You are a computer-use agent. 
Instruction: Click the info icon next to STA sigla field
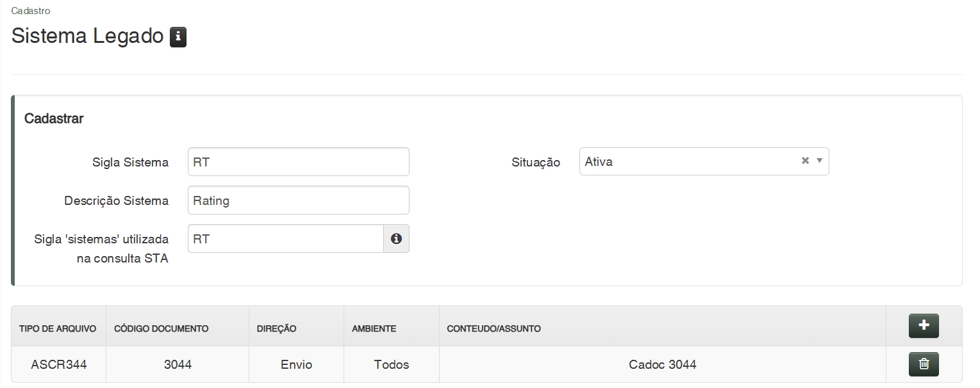point(396,239)
